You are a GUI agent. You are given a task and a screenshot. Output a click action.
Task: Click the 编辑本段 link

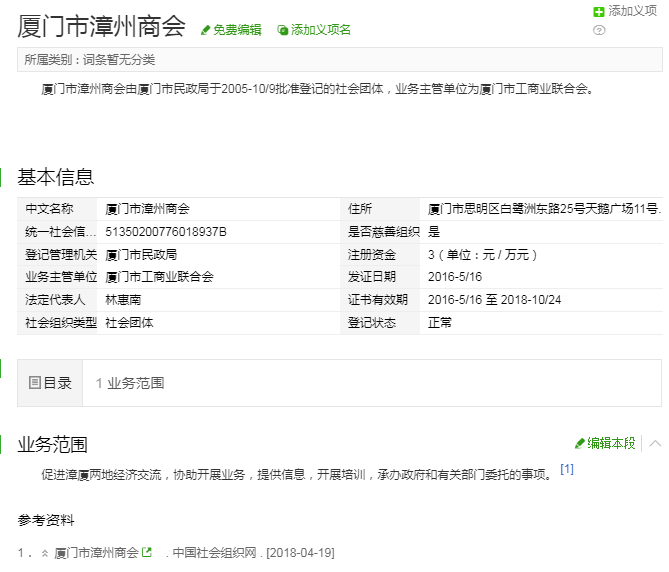point(611,443)
